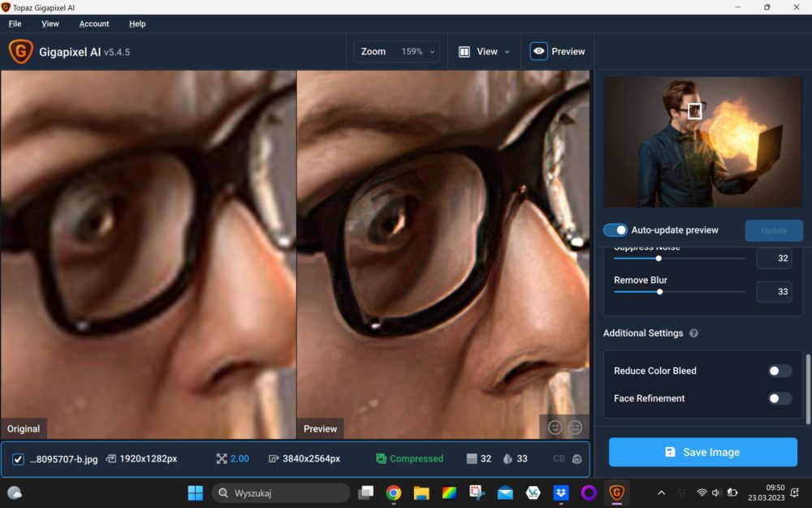The width and height of the screenshot is (812, 508).
Task: Click the blur droplet icon beside 33
Action: 508,458
